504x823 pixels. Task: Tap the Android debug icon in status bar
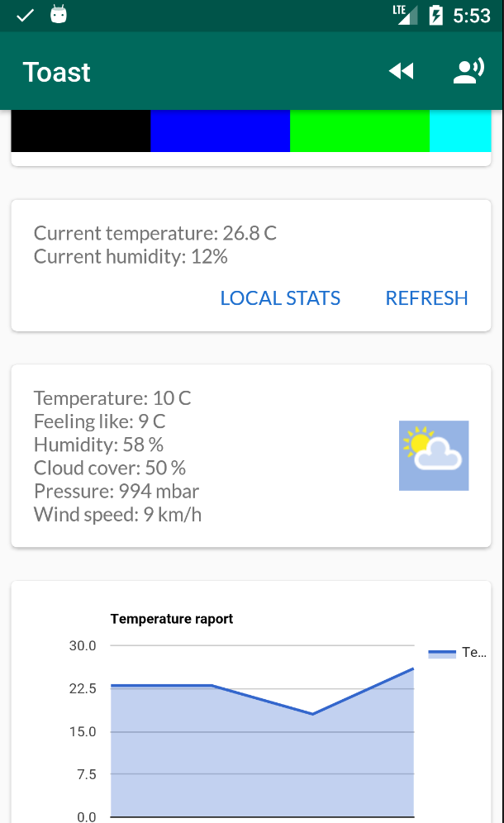[x=59, y=15]
